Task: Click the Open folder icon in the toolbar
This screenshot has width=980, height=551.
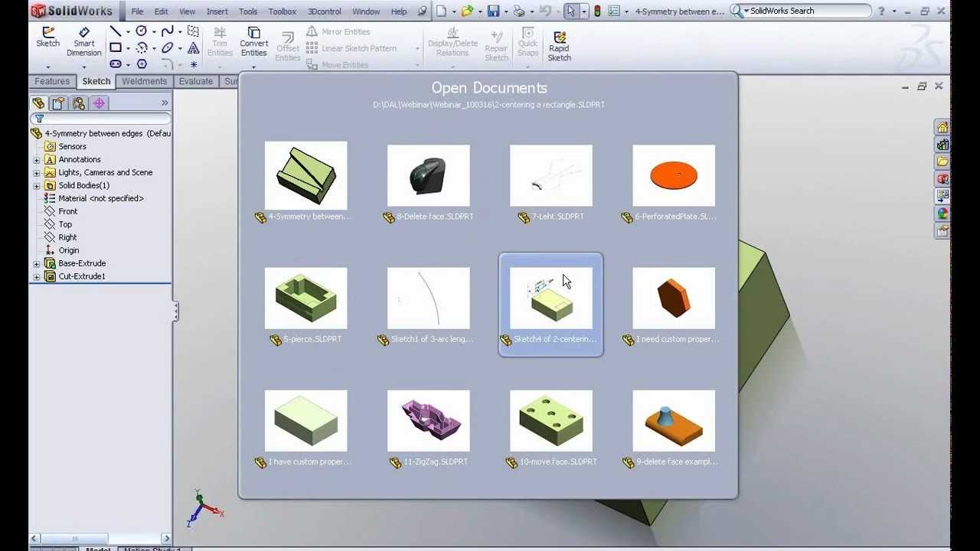Action: click(467, 11)
